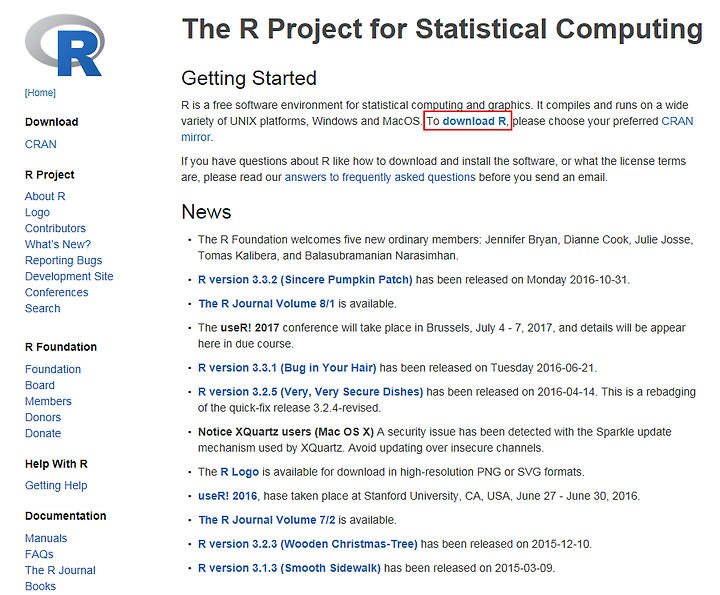Click the News heading
720x595 pixels.
[x=206, y=212]
